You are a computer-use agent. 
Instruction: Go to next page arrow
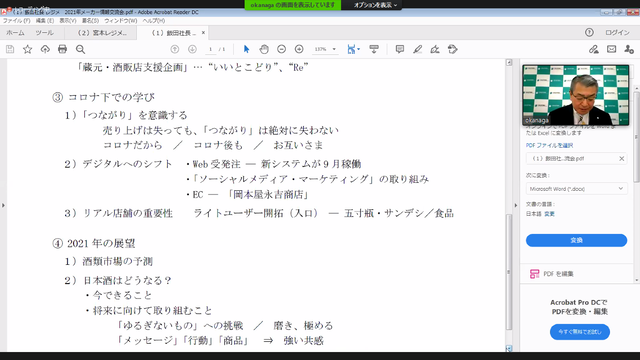[x=192, y=49]
